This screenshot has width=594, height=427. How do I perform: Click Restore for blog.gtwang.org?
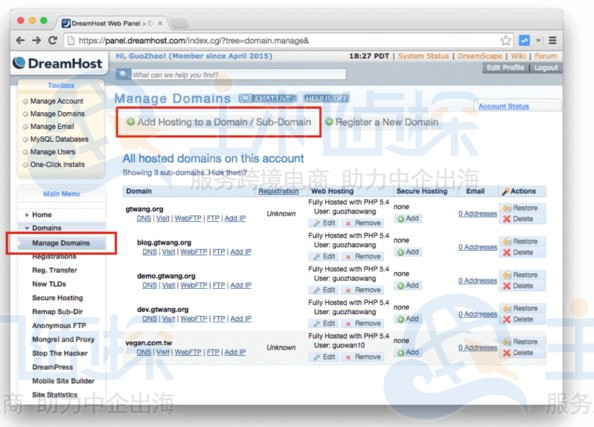(x=521, y=241)
